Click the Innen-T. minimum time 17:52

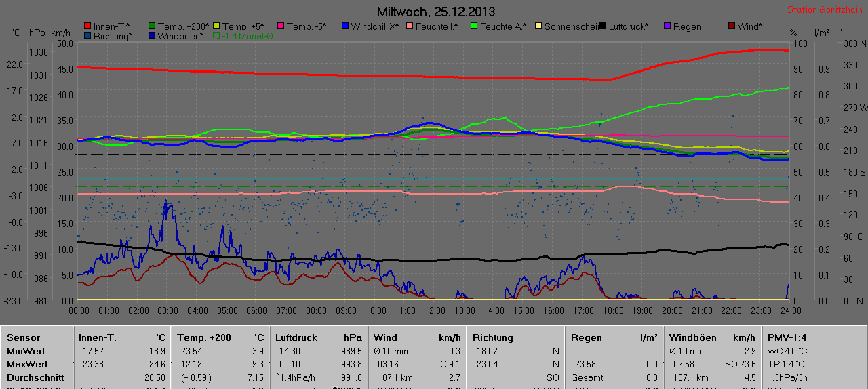(x=93, y=351)
